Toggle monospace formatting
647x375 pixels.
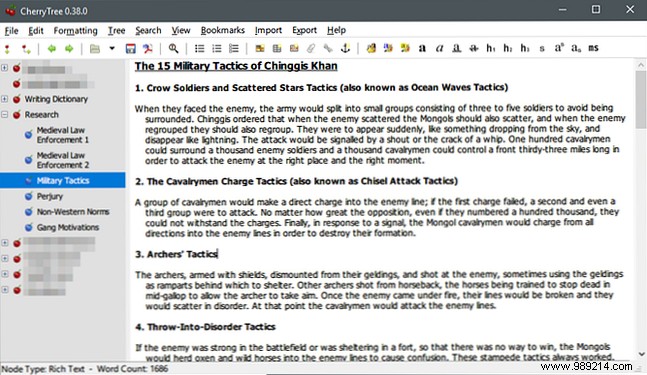click(593, 48)
